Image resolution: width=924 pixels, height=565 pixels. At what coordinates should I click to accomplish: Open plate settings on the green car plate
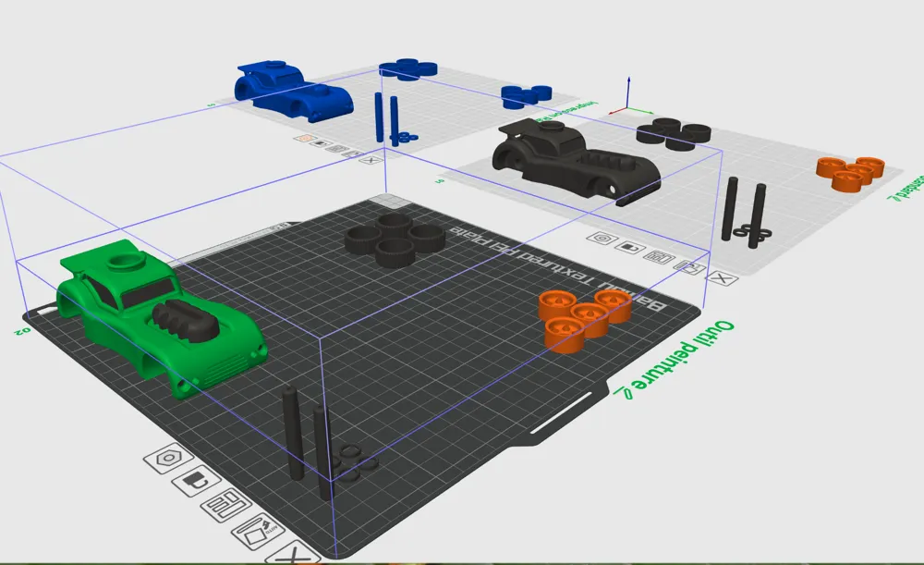point(170,458)
